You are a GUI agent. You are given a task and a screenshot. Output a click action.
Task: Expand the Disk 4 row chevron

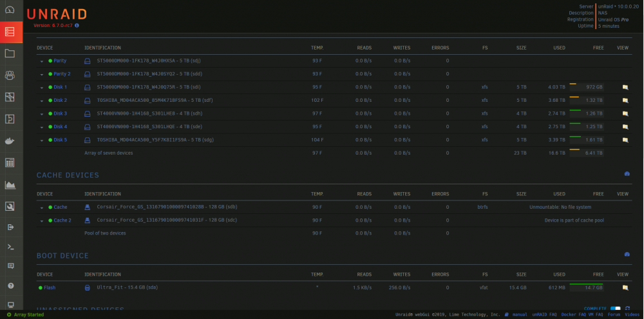[42, 127]
